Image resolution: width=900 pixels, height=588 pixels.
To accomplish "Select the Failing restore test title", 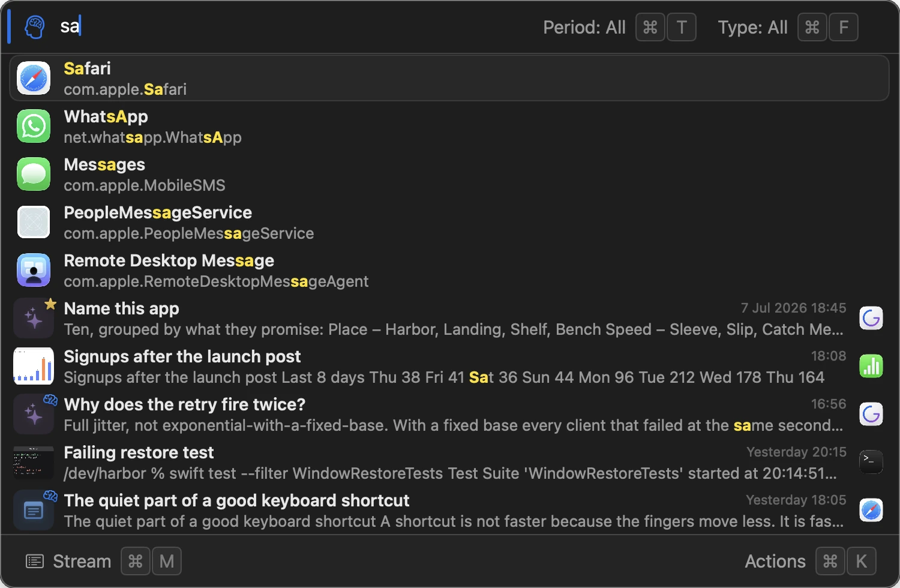I will [139, 452].
